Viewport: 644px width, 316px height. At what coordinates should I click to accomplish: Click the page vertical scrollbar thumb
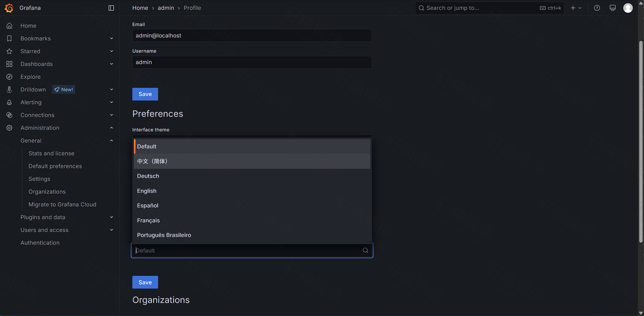(x=641, y=142)
